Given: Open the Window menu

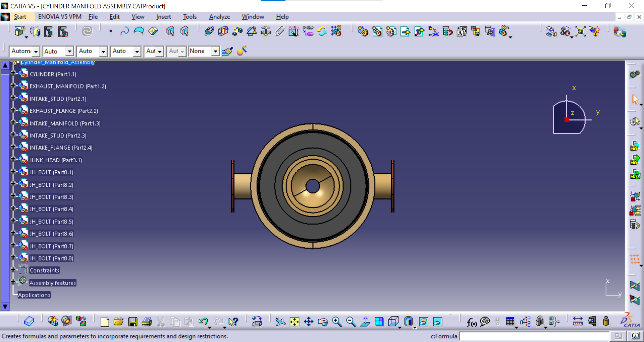Looking at the screenshot, I should pos(253,17).
